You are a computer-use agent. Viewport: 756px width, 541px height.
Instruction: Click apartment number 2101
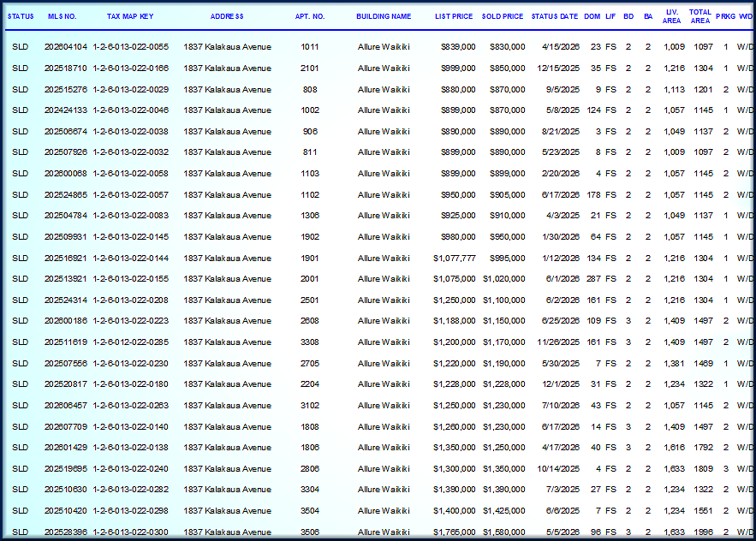click(x=310, y=68)
